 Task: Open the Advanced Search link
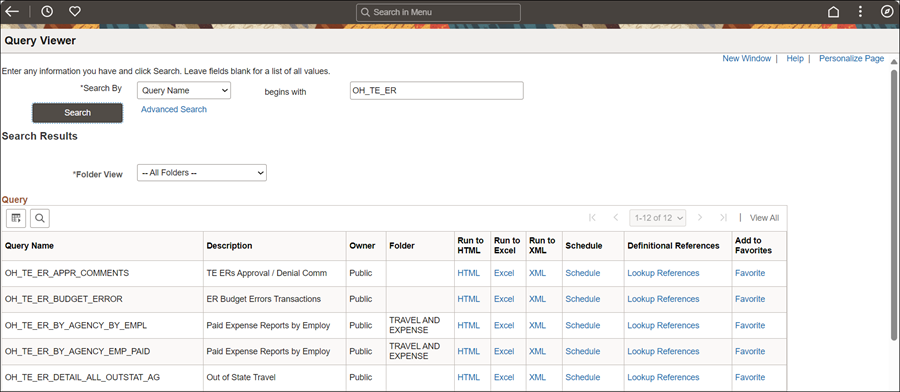174,109
